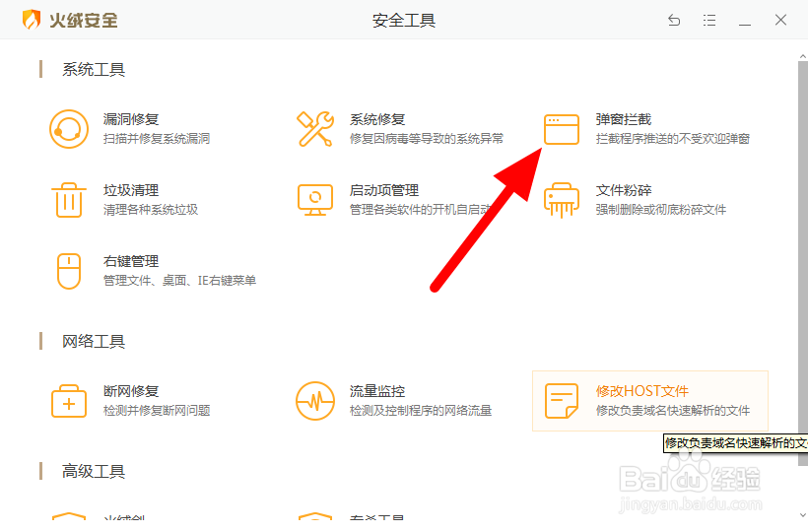This screenshot has width=808, height=532.
Task: Click description 修复因病毒等导致的系统异常
Action: 426,139
